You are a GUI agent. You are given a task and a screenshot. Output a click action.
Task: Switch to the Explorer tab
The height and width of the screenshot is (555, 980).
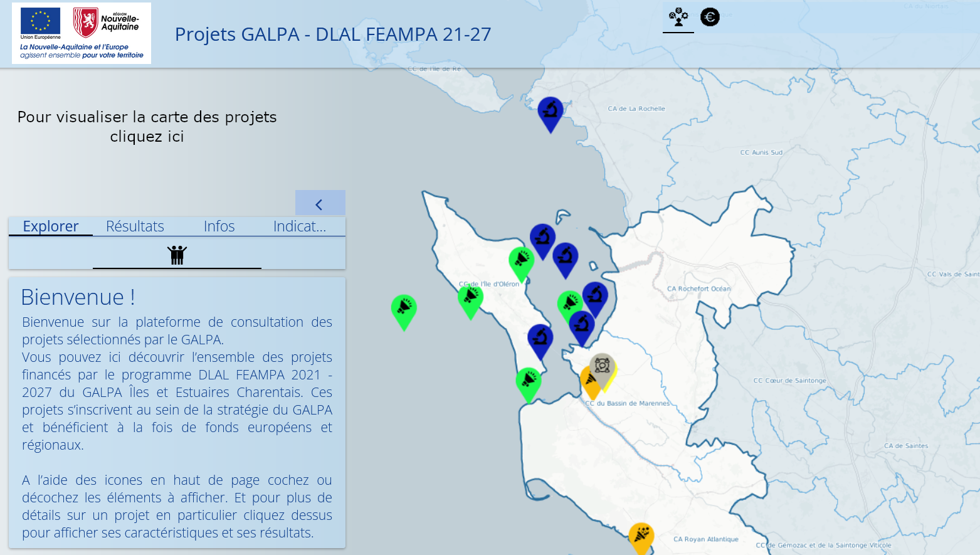(51, 226)
